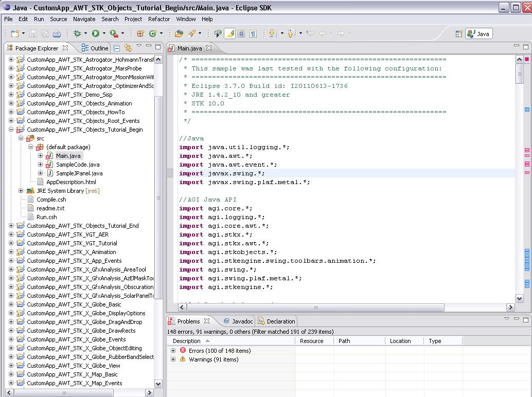Select SampleCode.java in the package tree
The image size is (532, 397).
point(78,165)
